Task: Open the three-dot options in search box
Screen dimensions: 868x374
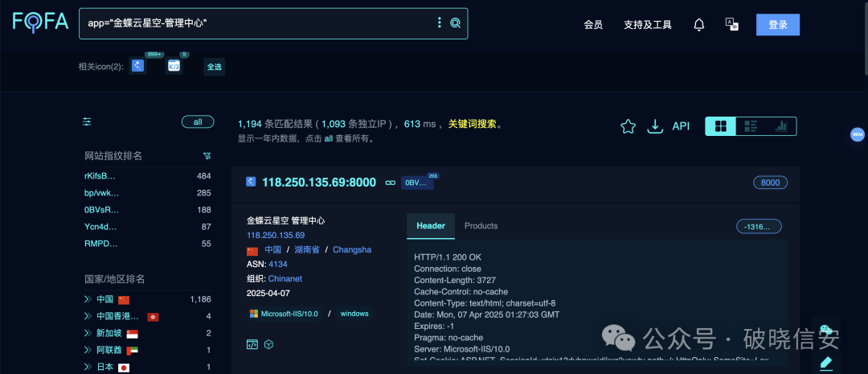Action: coord(440,23)
